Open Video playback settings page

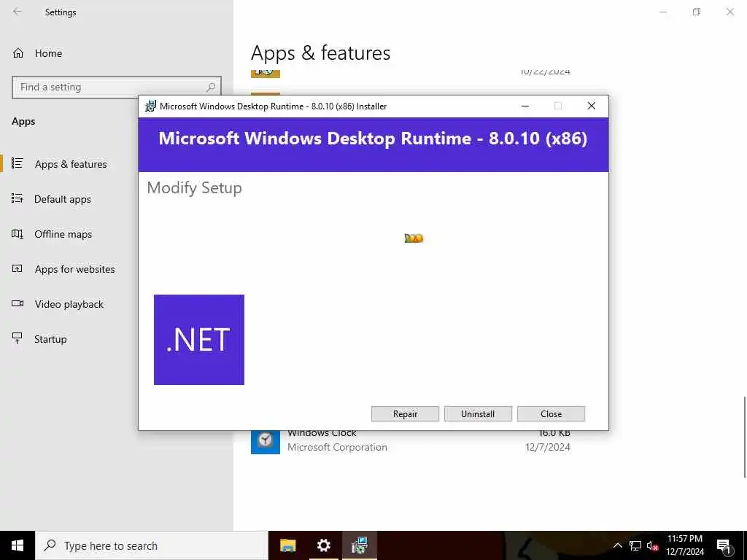coord(69,304)
